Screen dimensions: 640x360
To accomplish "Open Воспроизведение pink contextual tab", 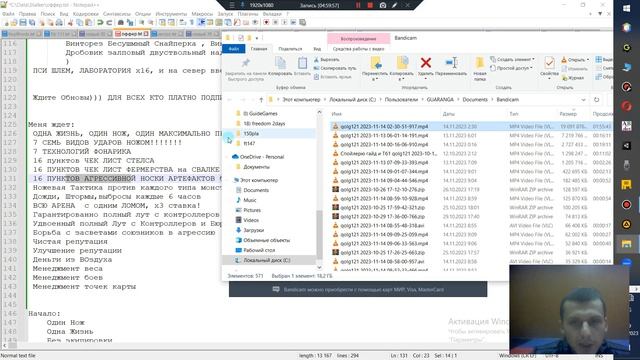I will (x=358, y=39).
